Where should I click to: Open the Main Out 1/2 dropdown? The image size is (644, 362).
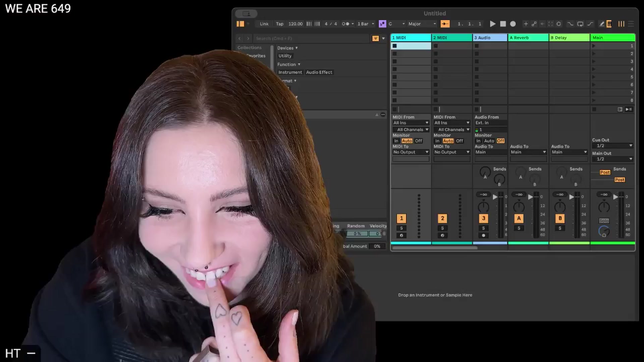pos(613,159)
